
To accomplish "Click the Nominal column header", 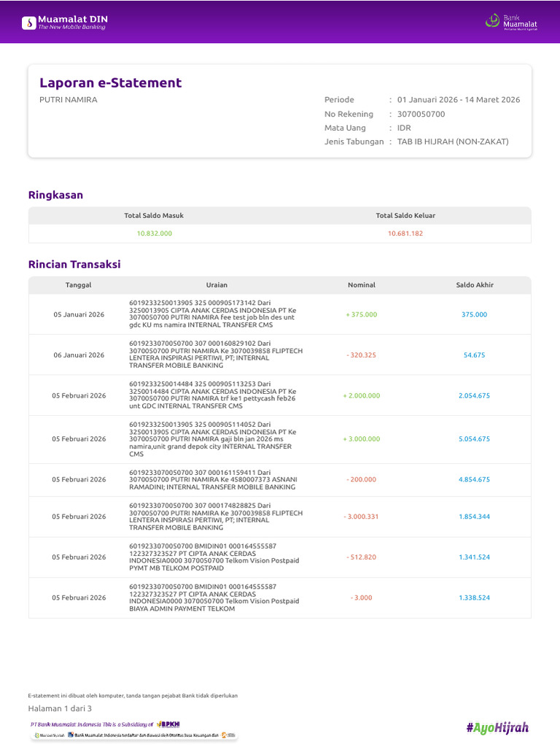I will tap(362, 285).
